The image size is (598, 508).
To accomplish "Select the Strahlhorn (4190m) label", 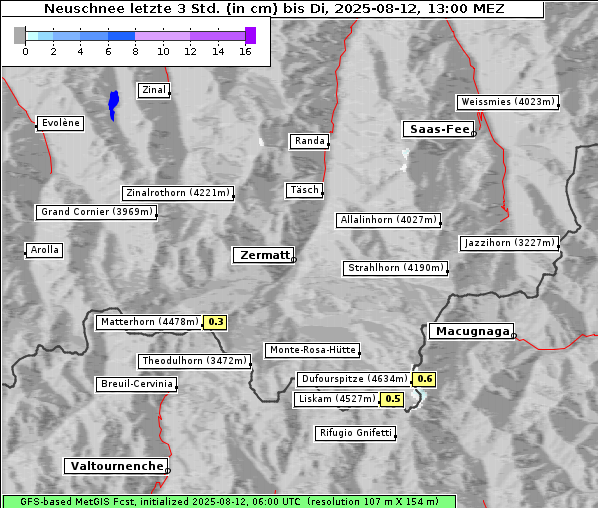I will pos(395,268).
